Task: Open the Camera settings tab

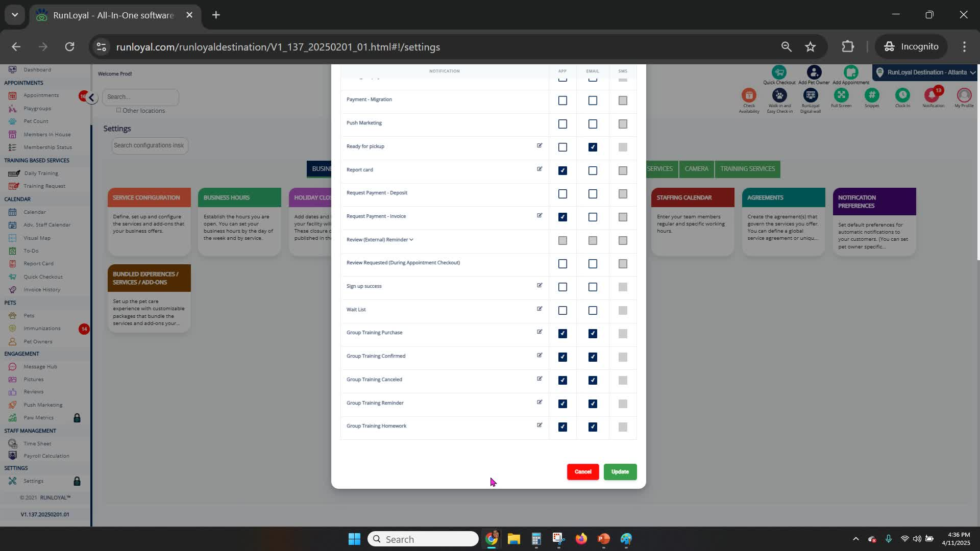Action: tap(696, 169)
